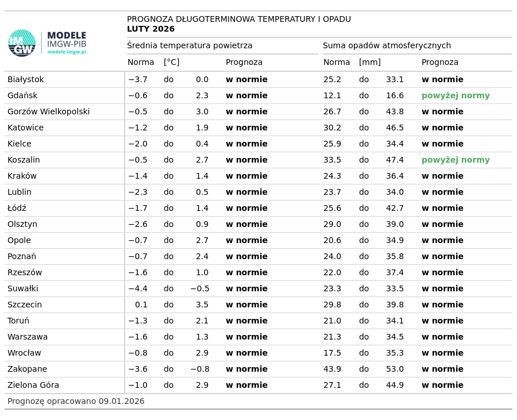517x420 pixels.
Task: Click the Białystok row label
Action: click(26, 80)
